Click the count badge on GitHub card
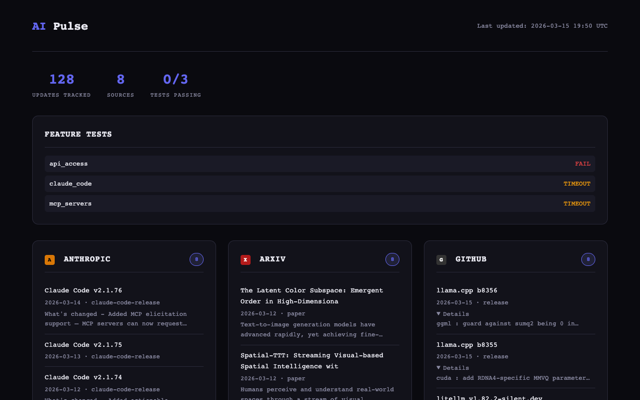640x400 pixels. click(588, 259)
